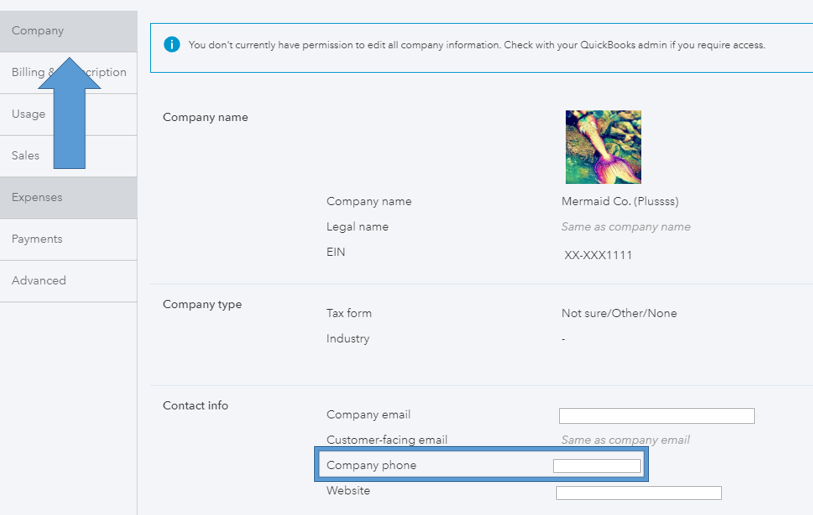Click the Industry row label

coord(348,339)
